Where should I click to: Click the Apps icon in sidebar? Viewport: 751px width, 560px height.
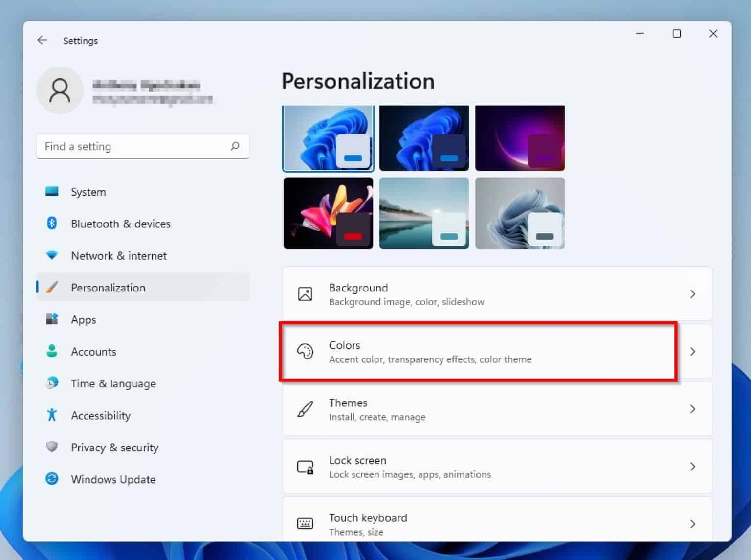[52, 319]
